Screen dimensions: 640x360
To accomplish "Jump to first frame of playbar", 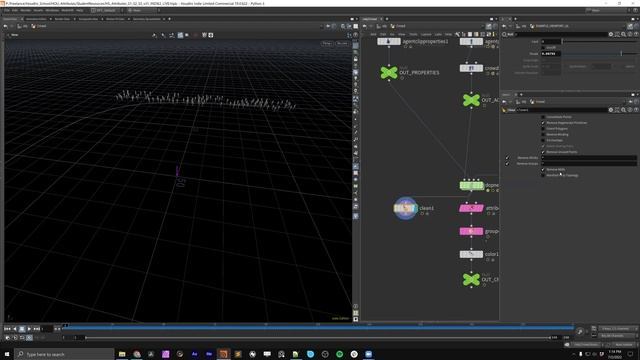I will click(x=7, y=329).
